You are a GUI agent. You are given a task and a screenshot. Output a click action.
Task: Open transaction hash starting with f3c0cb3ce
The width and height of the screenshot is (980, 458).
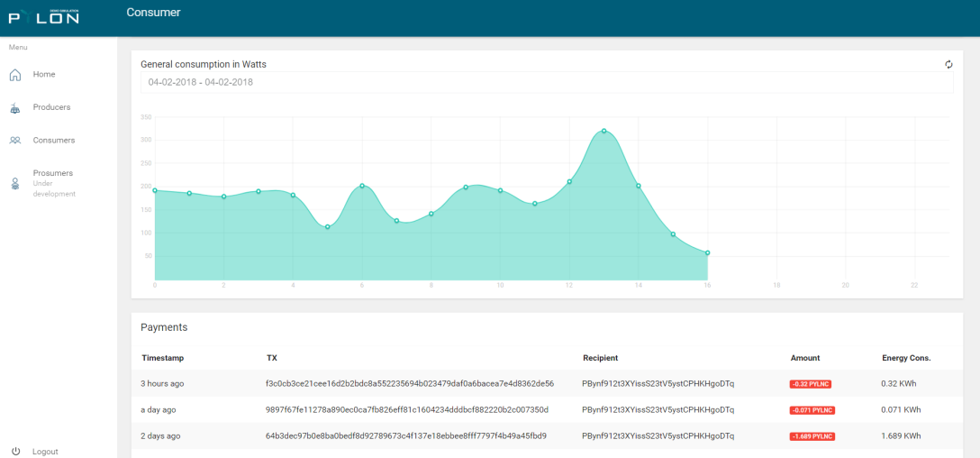410,383
